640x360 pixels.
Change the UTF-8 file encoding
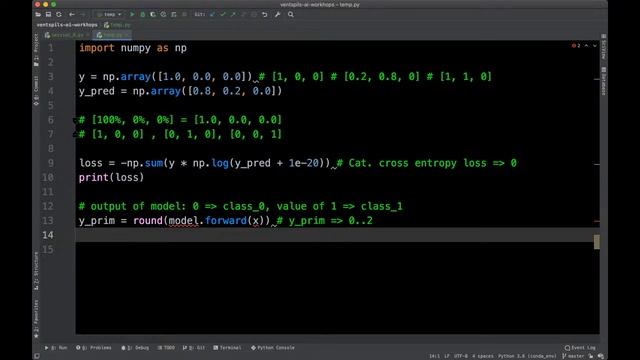coord(461,356)
